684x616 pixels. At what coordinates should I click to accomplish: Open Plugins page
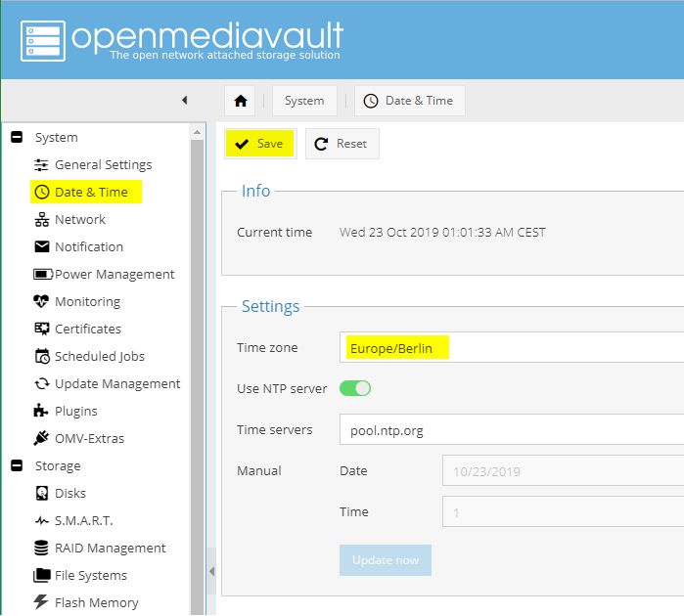point(76,411)
